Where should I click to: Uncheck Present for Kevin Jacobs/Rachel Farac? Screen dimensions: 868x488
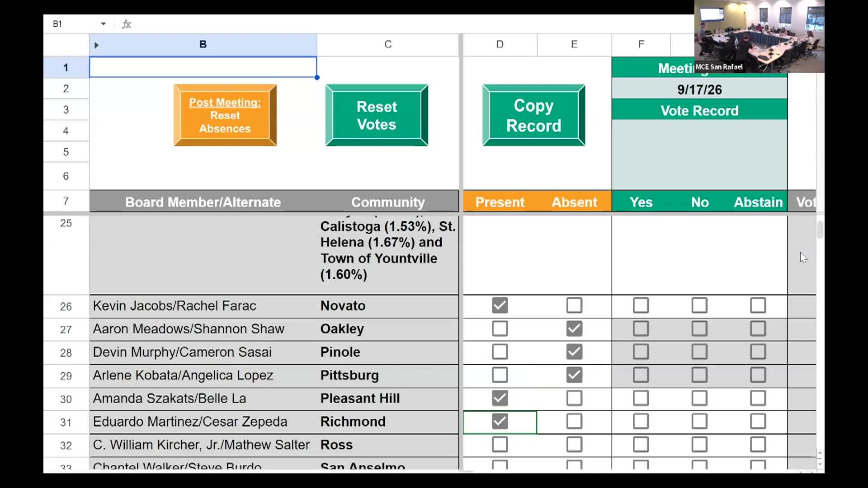(x=500, y=305)
